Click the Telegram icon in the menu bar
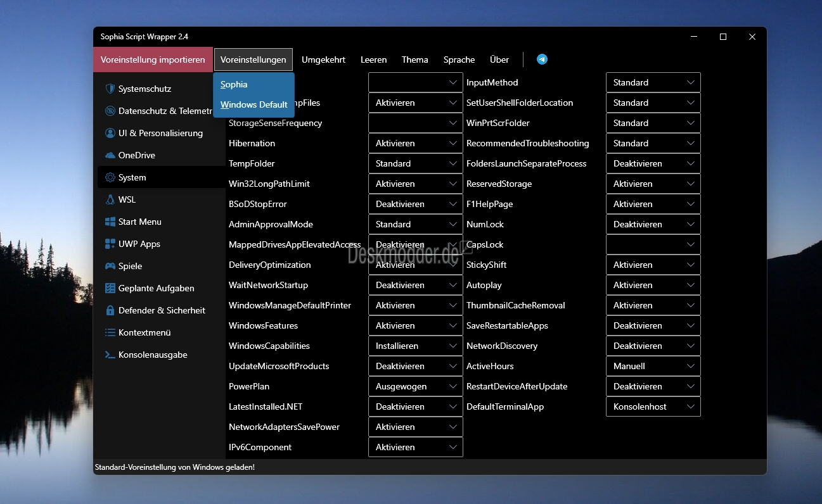This screenshot has height=504, width=822. point(542,60)
